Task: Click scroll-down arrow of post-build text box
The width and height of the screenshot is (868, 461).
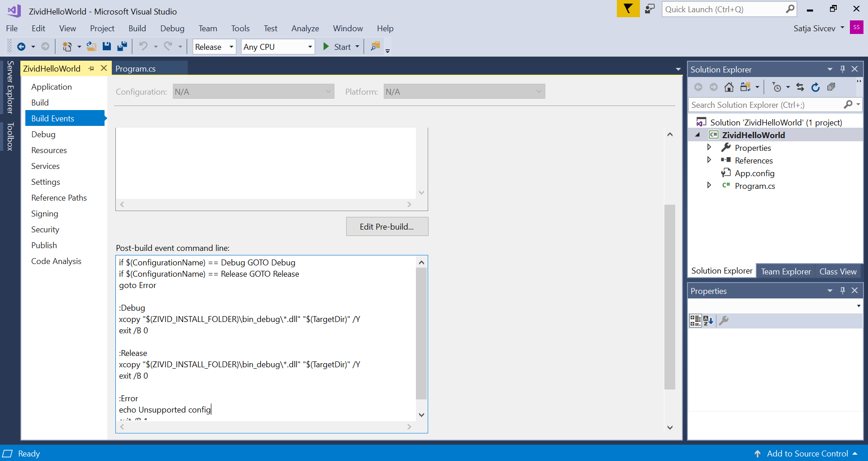Action: [x=421, y=415]
